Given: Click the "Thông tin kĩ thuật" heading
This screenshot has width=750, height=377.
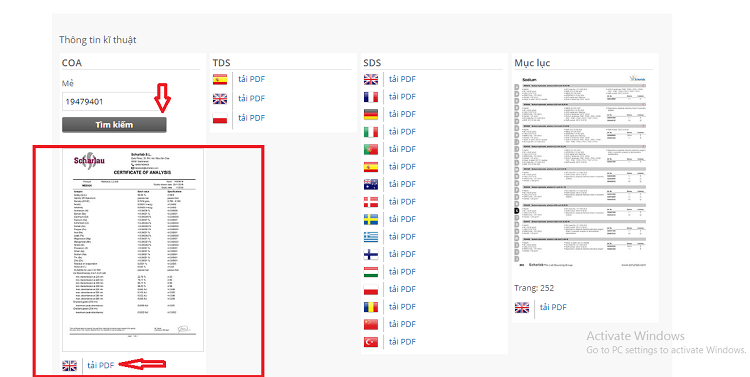Looking at the screenshot, I should [98, 40].
